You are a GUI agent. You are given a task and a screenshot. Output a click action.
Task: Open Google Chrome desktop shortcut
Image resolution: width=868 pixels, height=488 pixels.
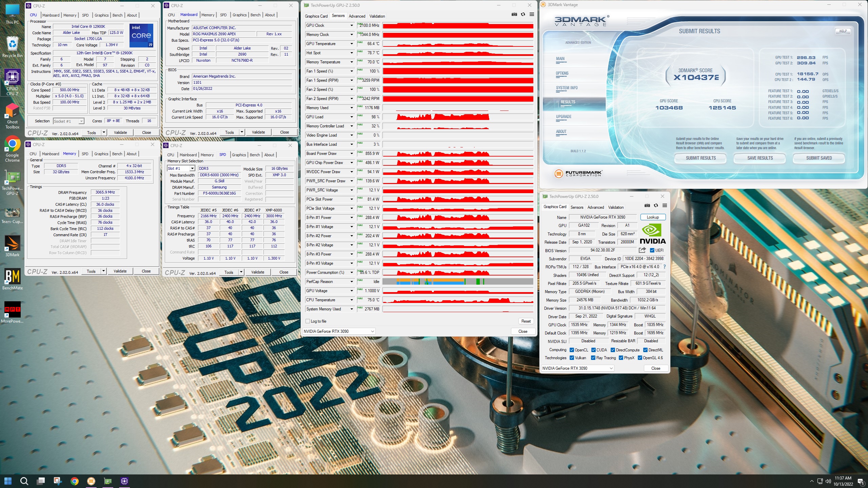click(12, 149)
